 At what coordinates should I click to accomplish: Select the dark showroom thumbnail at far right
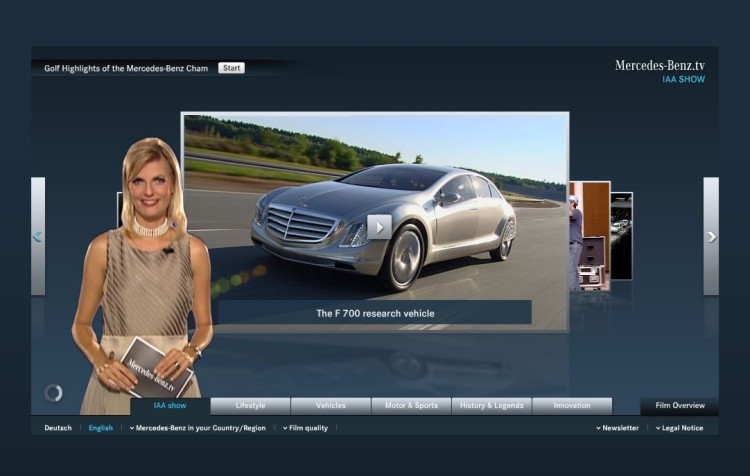(x=622, y=236)
